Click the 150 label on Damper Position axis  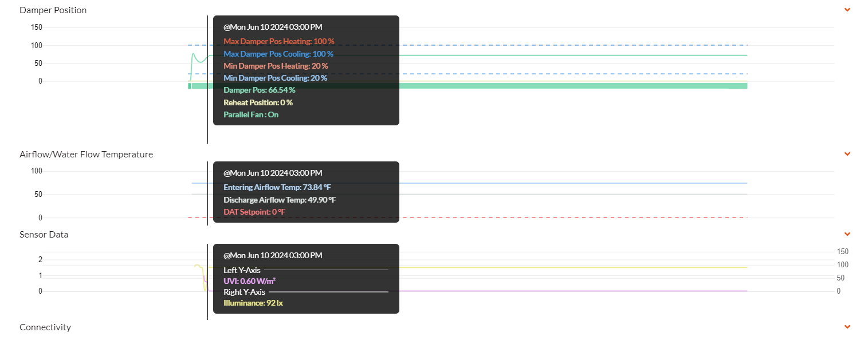click(37, 27)
